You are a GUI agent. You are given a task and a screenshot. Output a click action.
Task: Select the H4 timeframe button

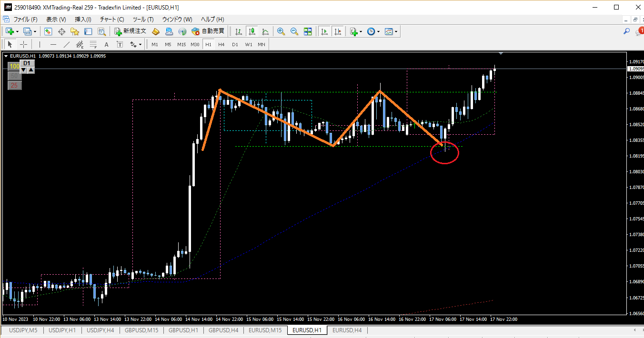pos(221,44)
